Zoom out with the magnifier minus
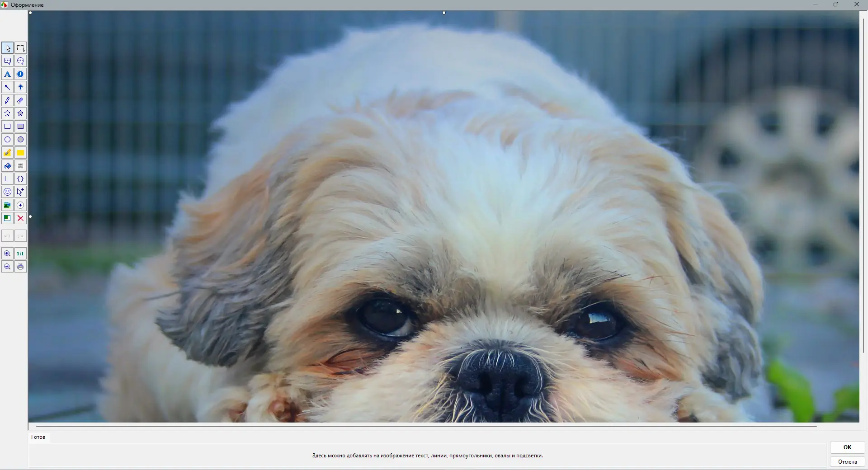 point(7,267)
